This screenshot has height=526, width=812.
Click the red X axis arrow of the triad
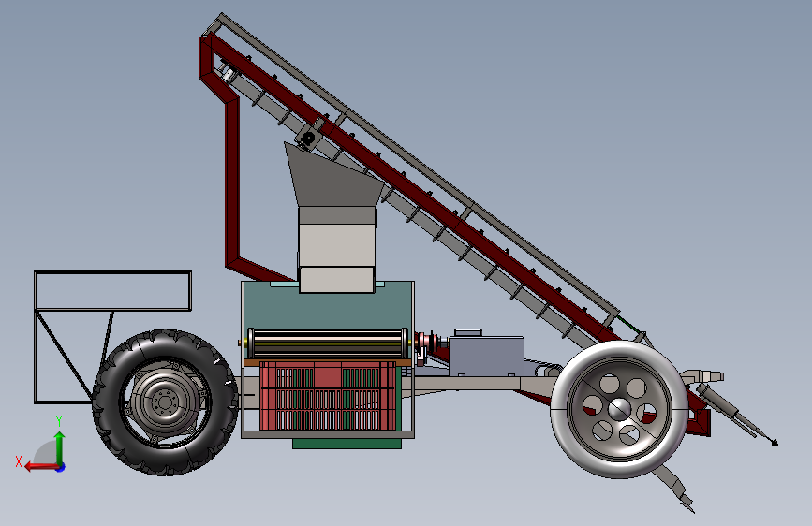point(40,467)
